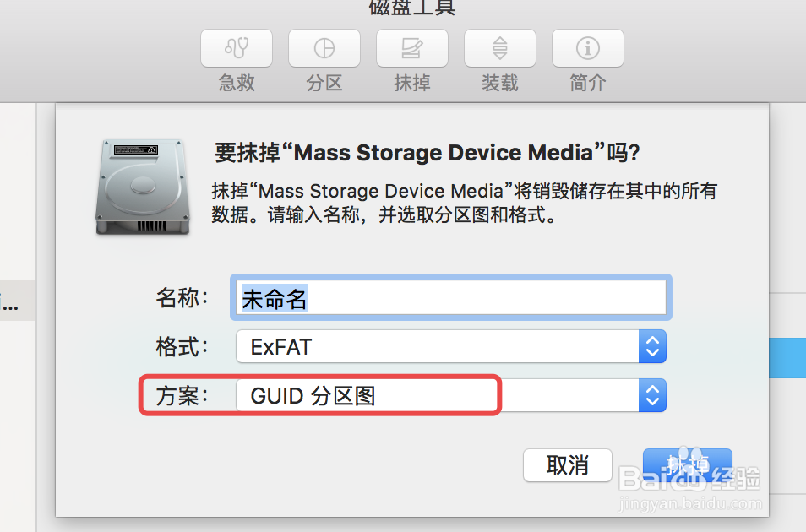Click the 磁盘工具 window title
Screen dimensions: 806x532
click(x=412, y=8)
